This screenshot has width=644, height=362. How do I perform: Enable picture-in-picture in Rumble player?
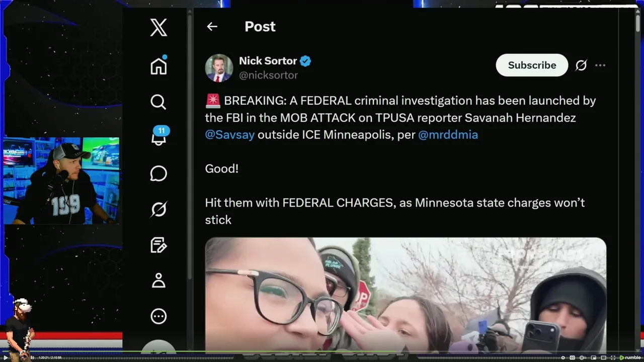click(x=594, y=357)
